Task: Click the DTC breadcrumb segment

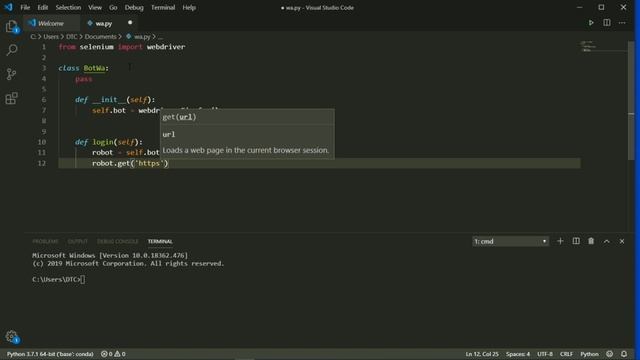Action: tap(71, 37)
